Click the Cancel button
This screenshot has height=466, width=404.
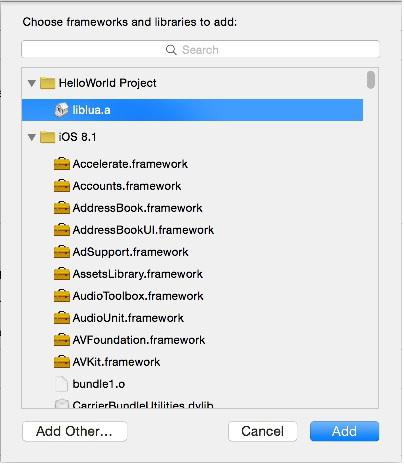point(263,431)
